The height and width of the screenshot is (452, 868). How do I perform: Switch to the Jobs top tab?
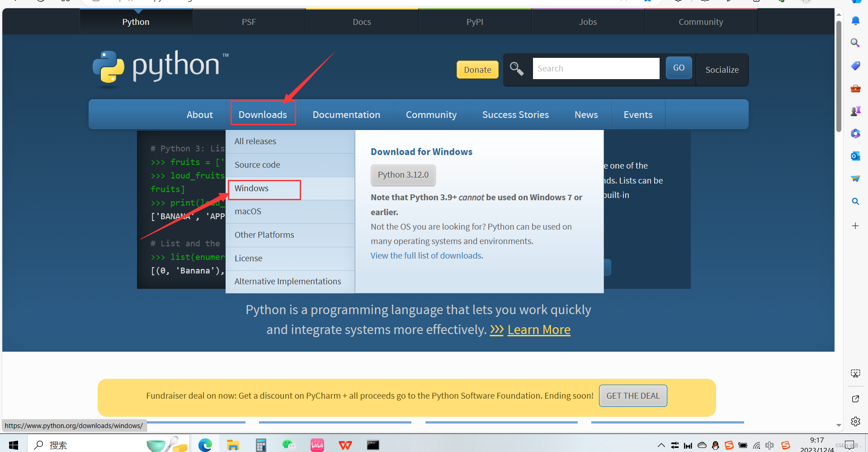tap(588, 22)
